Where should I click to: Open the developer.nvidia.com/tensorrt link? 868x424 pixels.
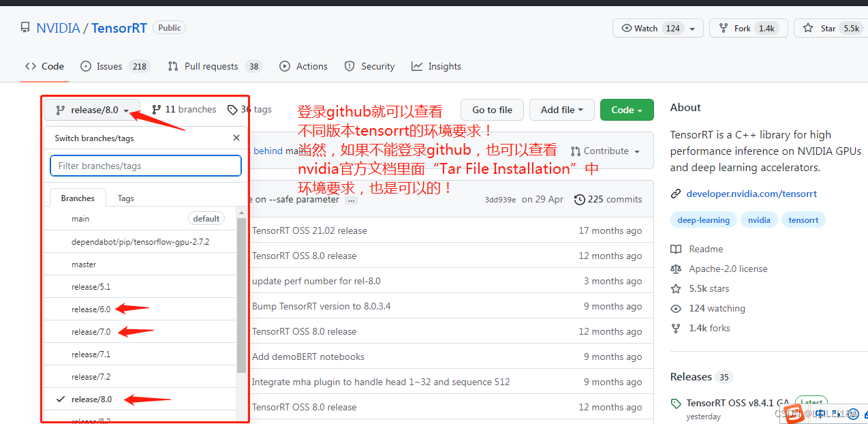tap(751, 194)
